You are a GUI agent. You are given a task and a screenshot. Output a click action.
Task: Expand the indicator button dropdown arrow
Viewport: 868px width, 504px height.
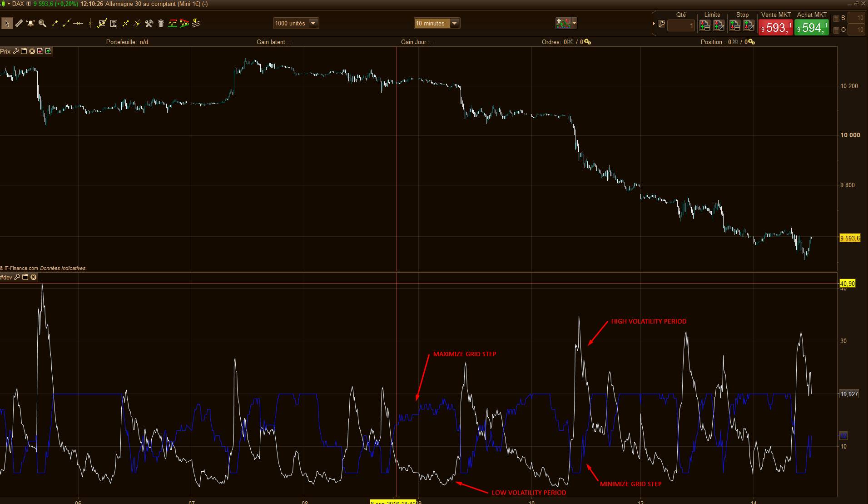(575, 23)
